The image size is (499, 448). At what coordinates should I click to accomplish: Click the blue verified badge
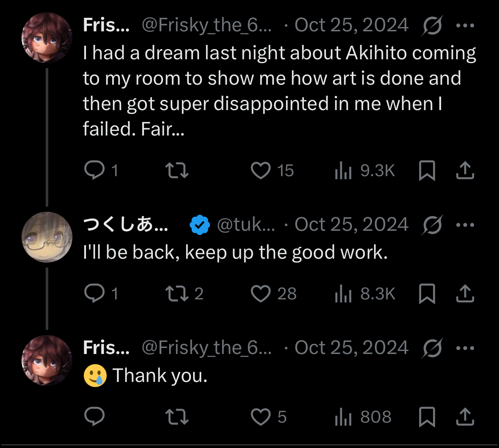(200, 225)
